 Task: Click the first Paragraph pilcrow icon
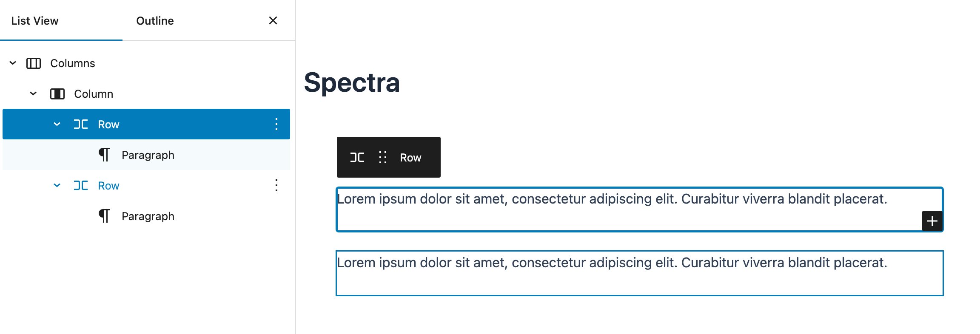point(105,155)
